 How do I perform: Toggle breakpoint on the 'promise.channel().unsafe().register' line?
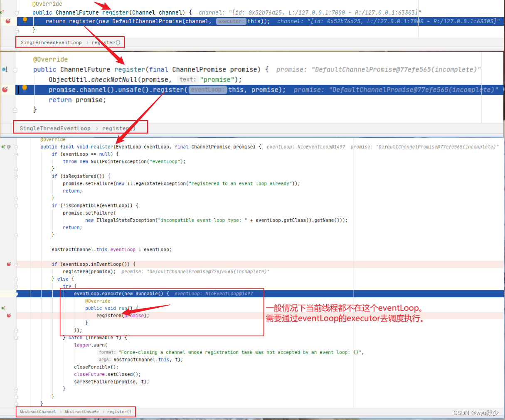5,89
